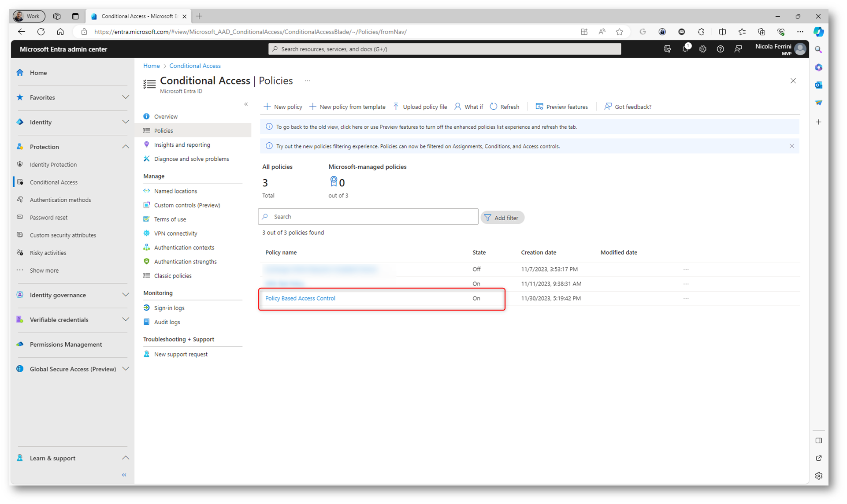
Task: Click Conditional Access breadcrumb link
Action: click(195, 66)
